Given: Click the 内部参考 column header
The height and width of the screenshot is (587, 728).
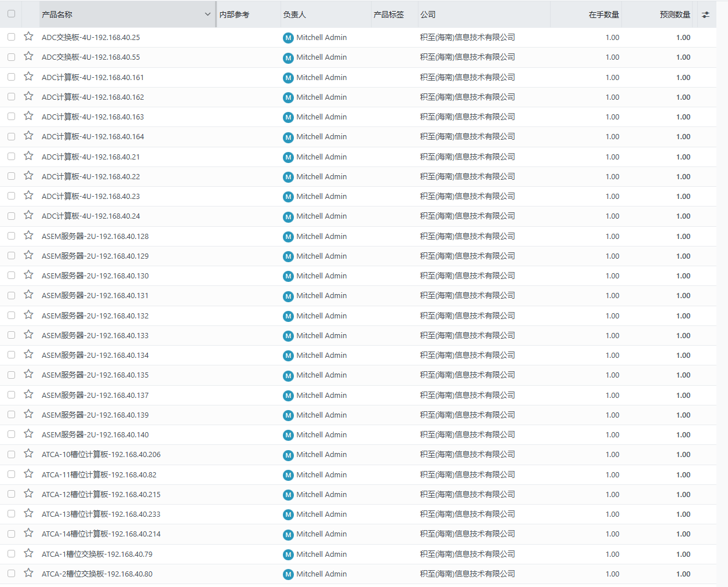Looking at the screenshot, I should point(234,15).
